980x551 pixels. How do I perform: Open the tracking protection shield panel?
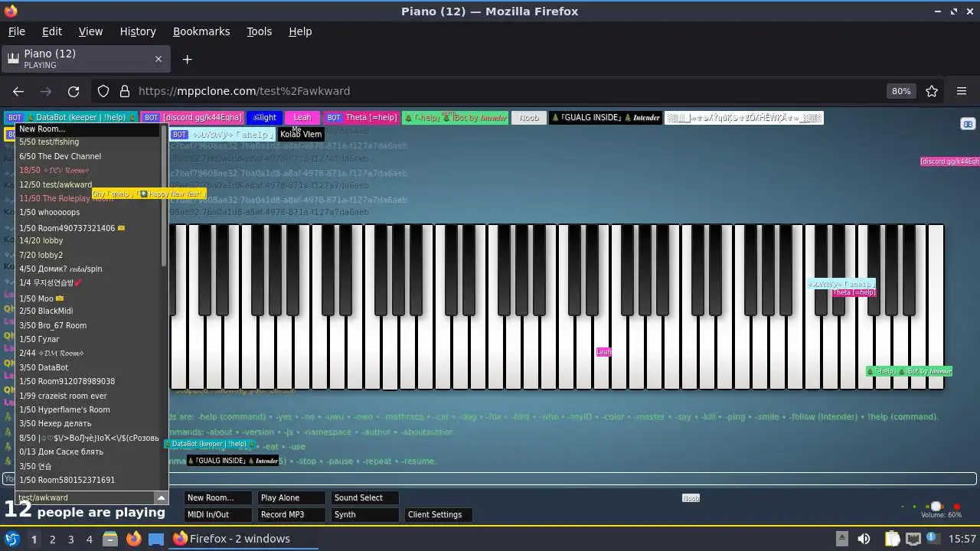[x=103, y=91]
